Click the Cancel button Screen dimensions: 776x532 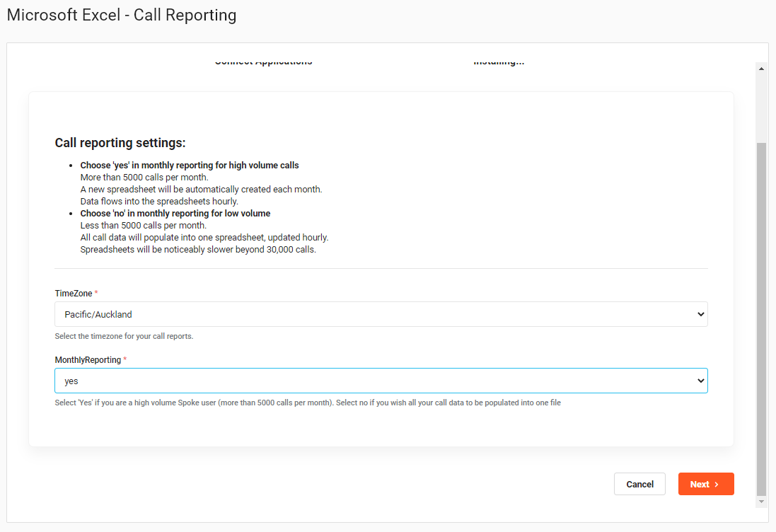coord(639,484)
